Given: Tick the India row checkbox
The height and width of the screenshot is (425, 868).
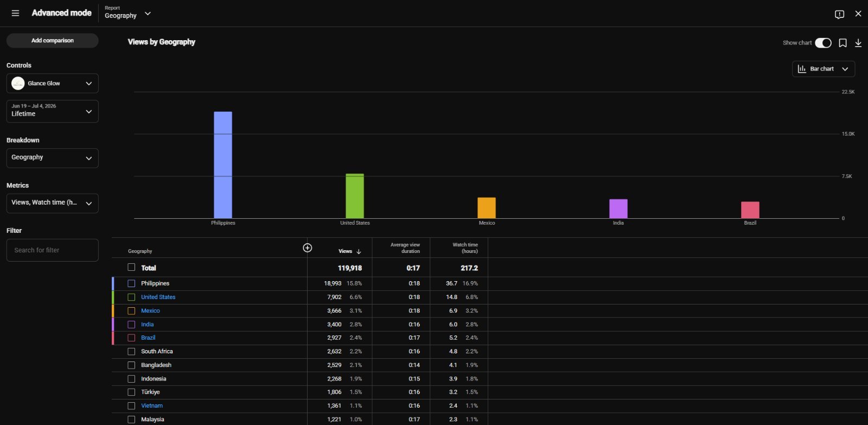Looking at the screenshot, I should coord(131,324).
